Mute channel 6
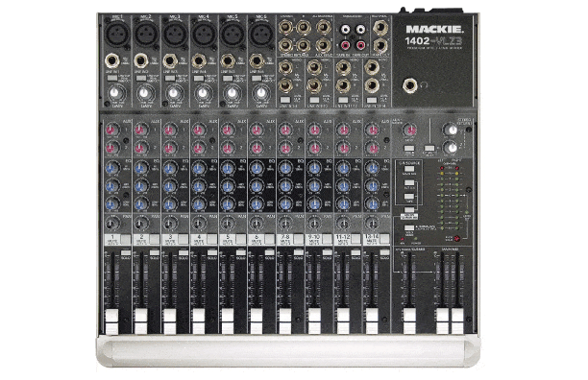The width and height of the screenshot is (588, 380). [270, 239]
